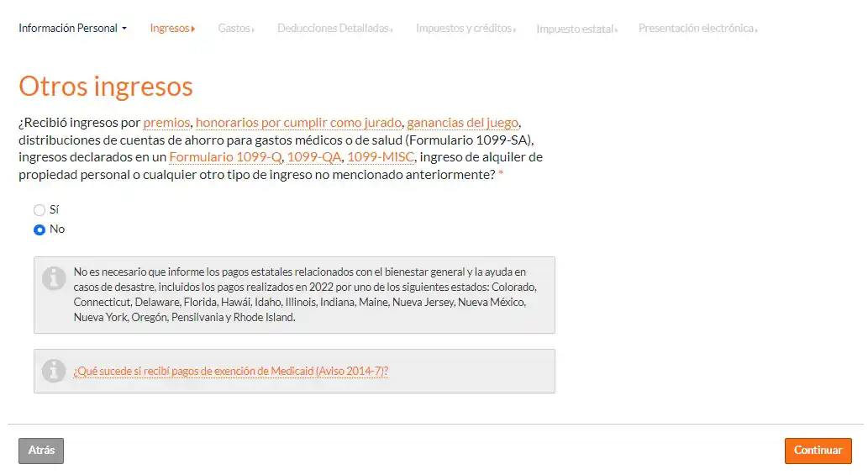Open the Formulario 1099-Q link
The height and width of the screenshot is (475, 868).
point(225,157)
